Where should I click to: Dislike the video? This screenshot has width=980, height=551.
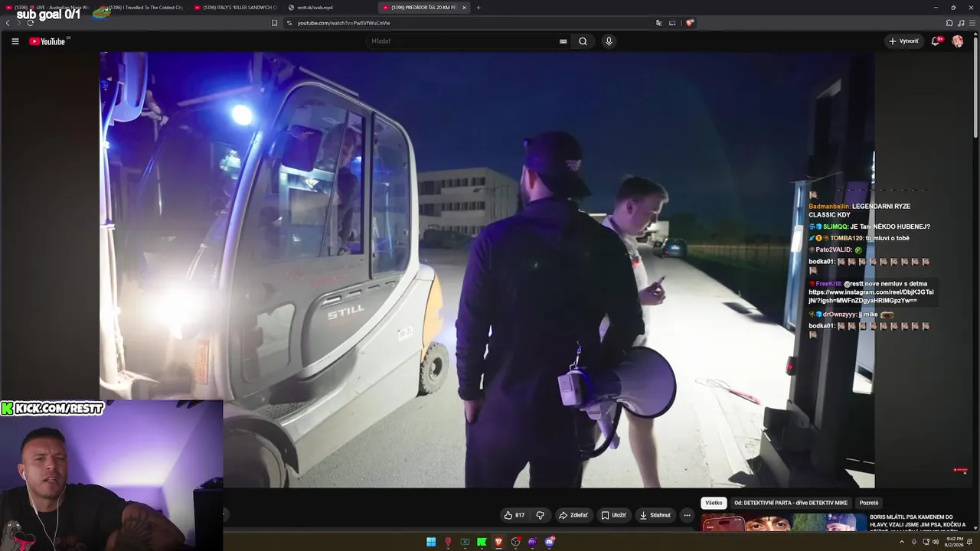click(540, 515)
